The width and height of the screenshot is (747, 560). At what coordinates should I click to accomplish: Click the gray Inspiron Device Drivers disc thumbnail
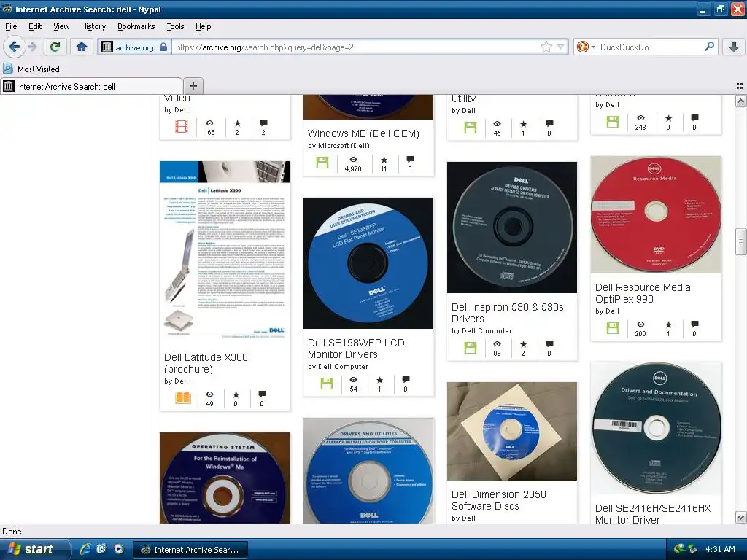[511, 227]
